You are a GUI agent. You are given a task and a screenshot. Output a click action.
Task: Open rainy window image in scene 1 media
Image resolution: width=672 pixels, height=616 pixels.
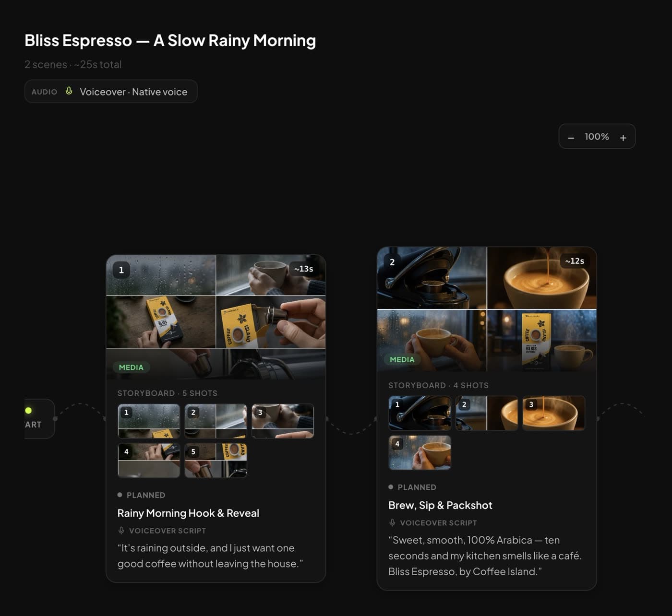click(x=161, y=275)
